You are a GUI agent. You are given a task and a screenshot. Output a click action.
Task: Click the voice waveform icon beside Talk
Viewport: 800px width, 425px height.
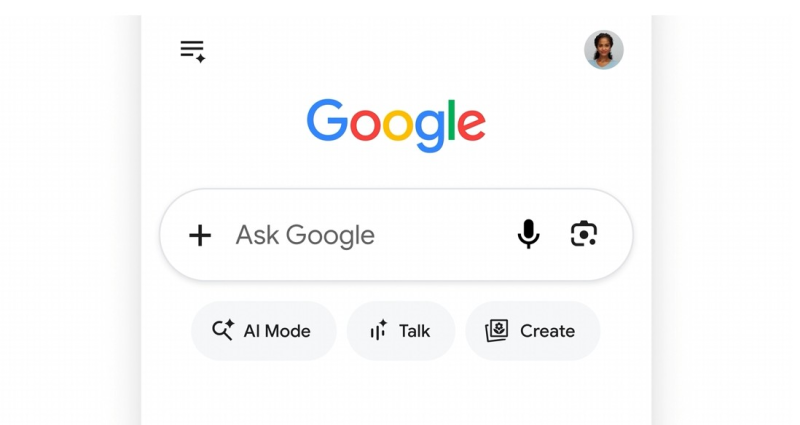point(379,330)
